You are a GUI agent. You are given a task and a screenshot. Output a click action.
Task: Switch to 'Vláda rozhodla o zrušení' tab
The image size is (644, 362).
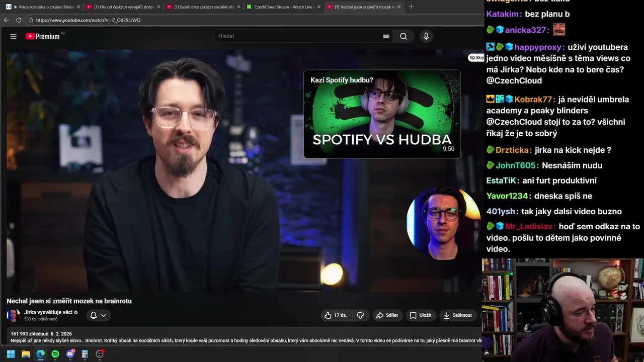[43, 7]
